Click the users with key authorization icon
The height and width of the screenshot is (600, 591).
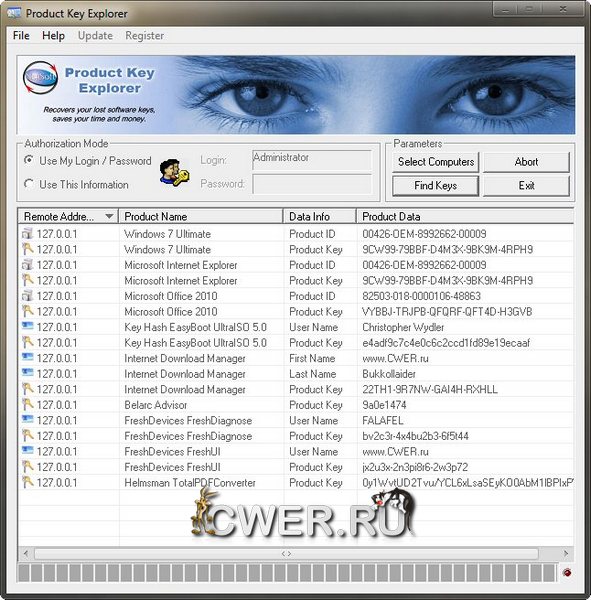tap(174, 173)
